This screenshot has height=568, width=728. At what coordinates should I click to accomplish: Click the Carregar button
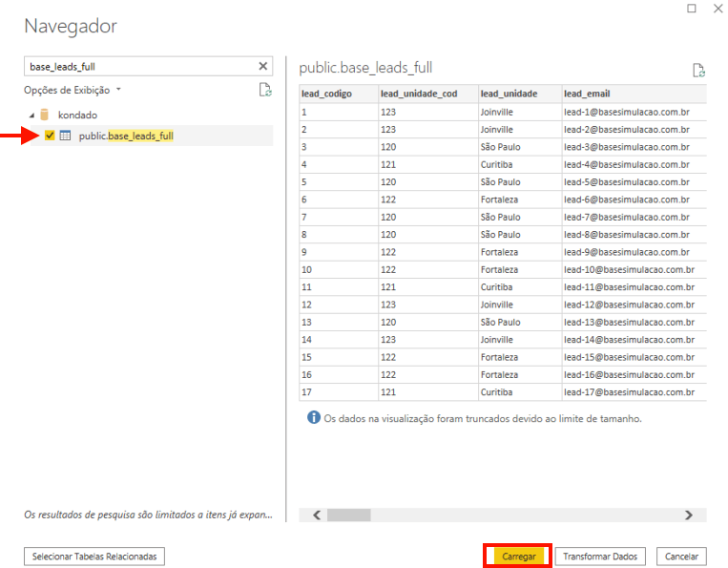(518, 556)
